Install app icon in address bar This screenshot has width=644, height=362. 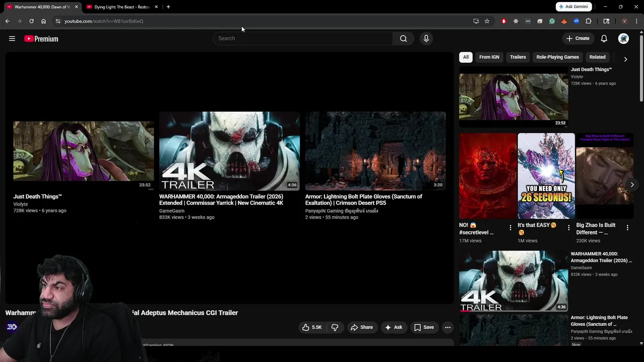click(x=476, y=21)
